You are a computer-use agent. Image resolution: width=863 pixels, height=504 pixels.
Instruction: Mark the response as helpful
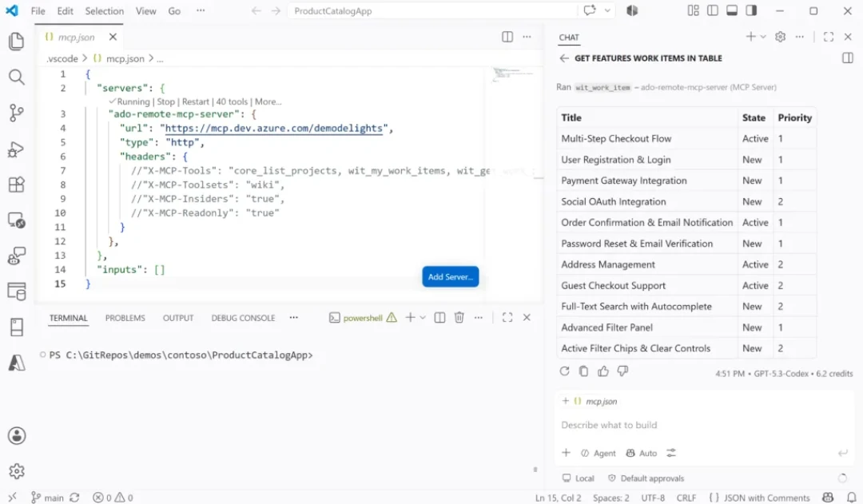click(603, 371)
